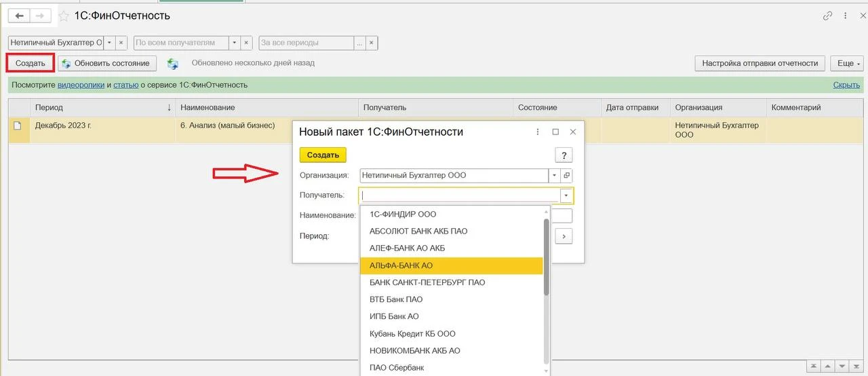
Task: Pick ИПБ Банк АО from list
Action: click(452, 316)
